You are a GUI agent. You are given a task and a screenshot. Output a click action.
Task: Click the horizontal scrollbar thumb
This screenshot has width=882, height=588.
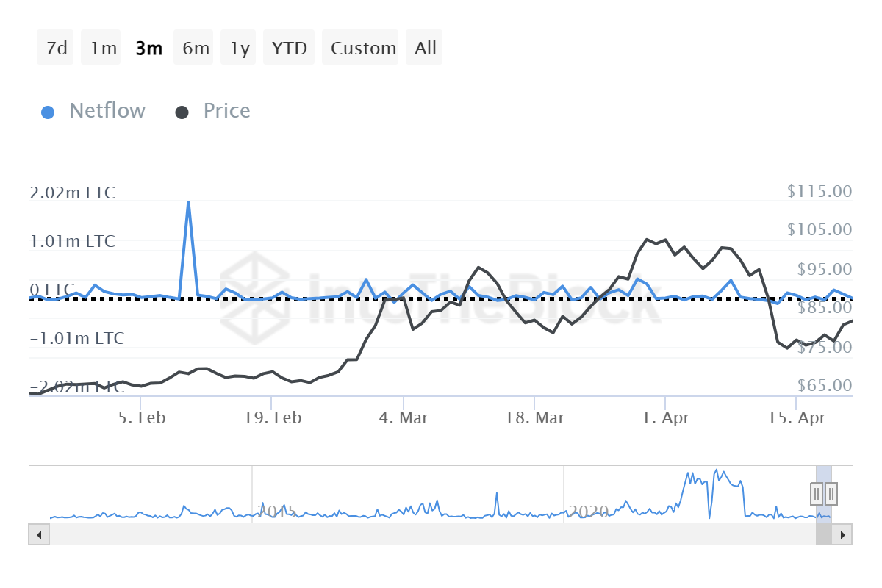pyautogui.click(x=824, y=534)
